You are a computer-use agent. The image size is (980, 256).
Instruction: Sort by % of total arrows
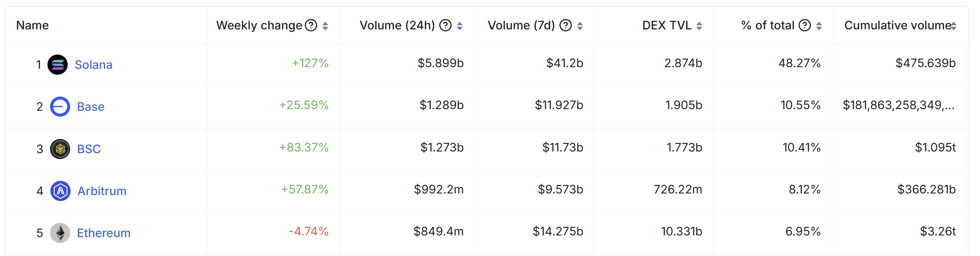tap(819, 26)
